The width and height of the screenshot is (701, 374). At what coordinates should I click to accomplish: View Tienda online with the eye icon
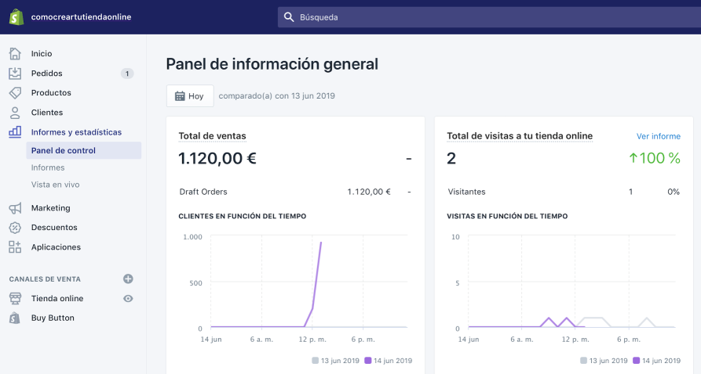[x=128, y=298]
